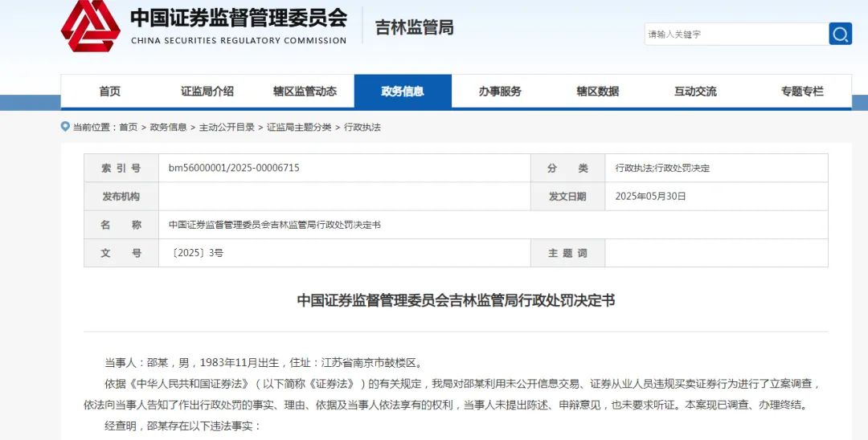The height and width of the screenshot is (440, 868).
Task: Click the 分类 table label
Action: click(567, 168)
